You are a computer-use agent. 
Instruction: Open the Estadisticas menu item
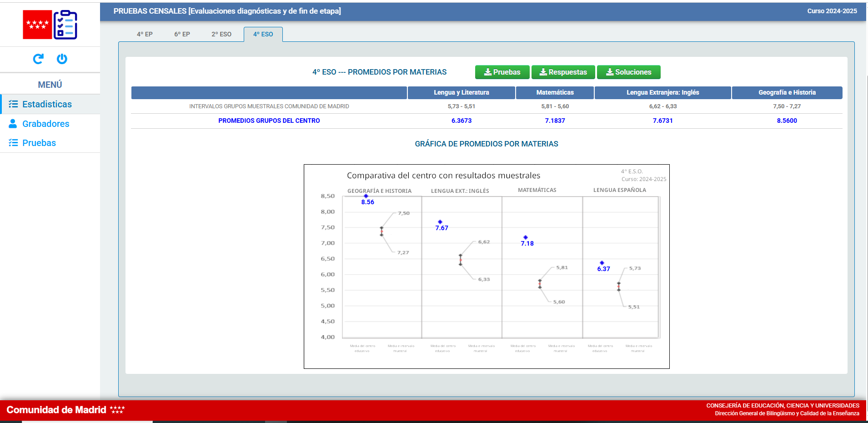click(47, 104)
